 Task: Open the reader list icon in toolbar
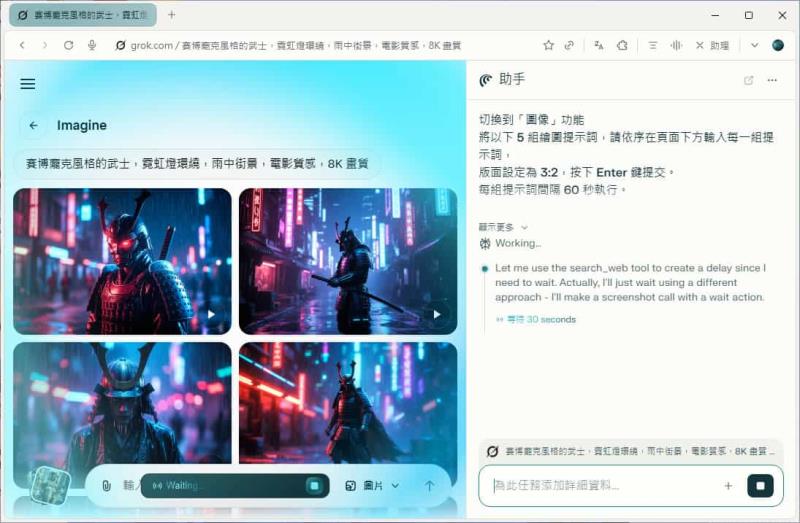point(653,45)
